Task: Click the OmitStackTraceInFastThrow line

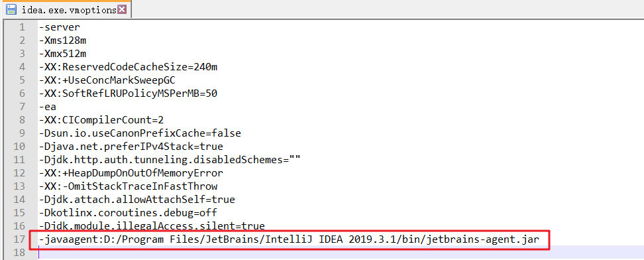Action: click(128, 186)
